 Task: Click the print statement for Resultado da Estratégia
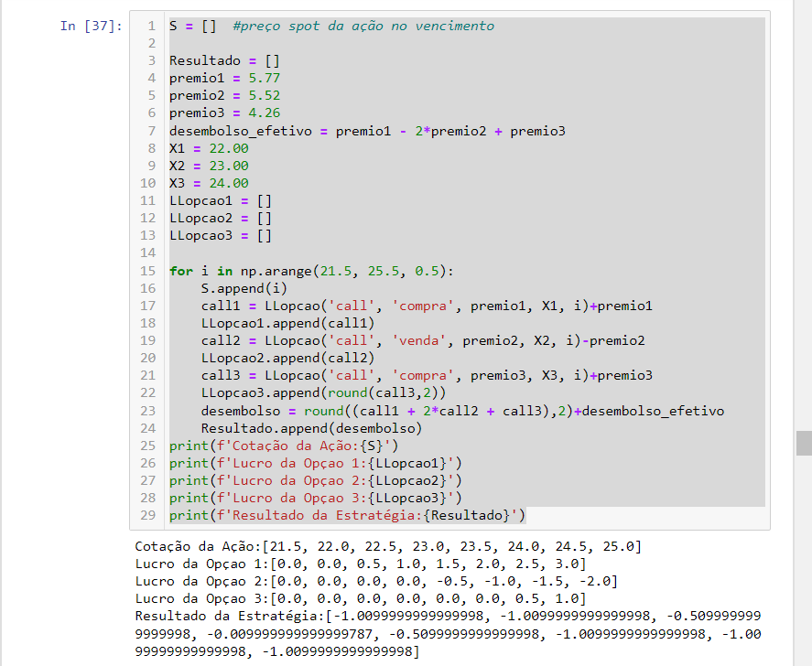(x=347, y=516)
